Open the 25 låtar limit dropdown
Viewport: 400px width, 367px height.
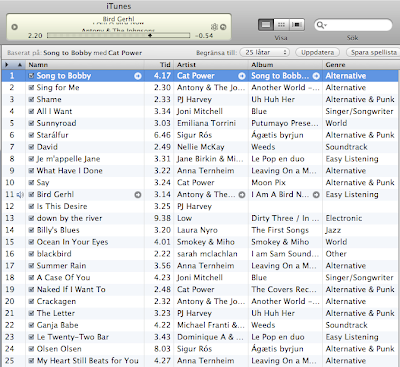coord(265,52)
